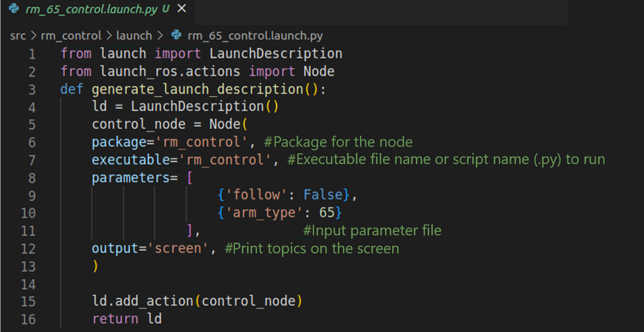Click line number 16 in the gutter

pos(28,320)
